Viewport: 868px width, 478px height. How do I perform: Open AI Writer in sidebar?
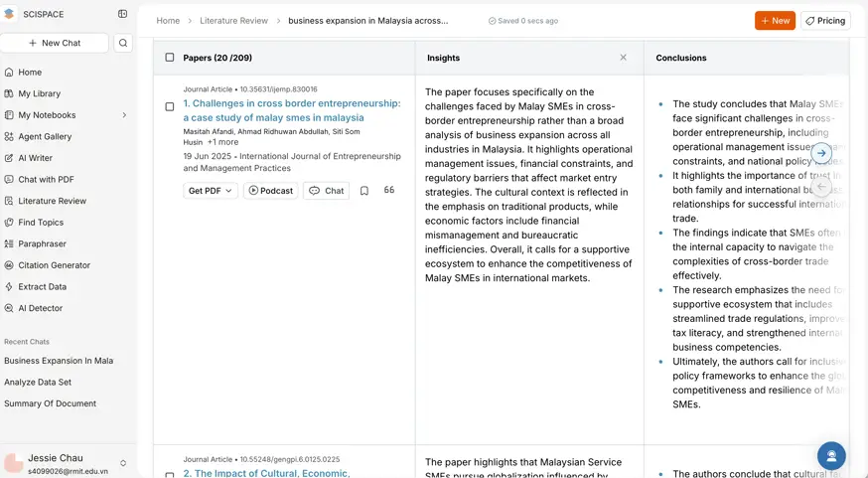click(36, 158)
